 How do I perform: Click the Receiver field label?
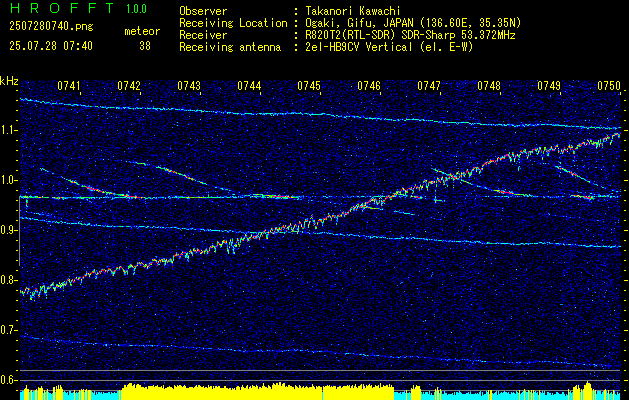(203, 35)
